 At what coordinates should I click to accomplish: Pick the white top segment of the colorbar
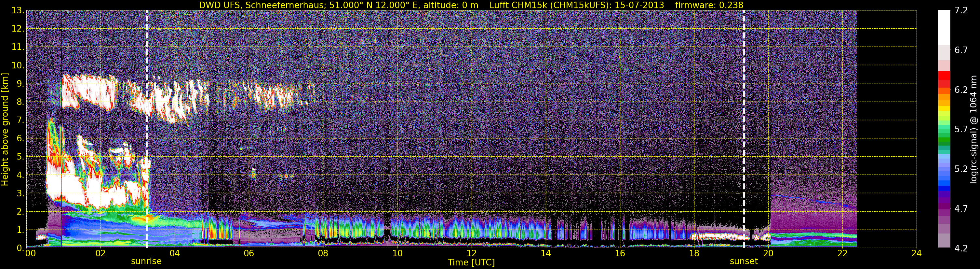tap(944, 28)
